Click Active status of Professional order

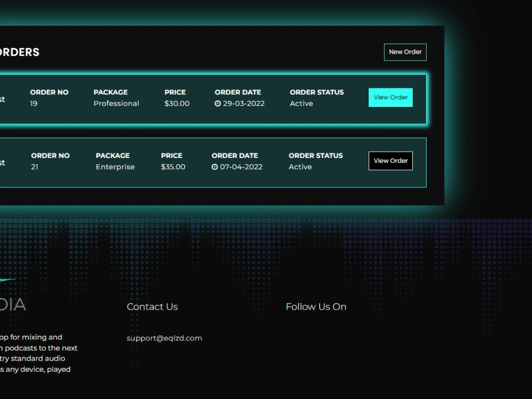pyautogui.click(x=301, y=104)
